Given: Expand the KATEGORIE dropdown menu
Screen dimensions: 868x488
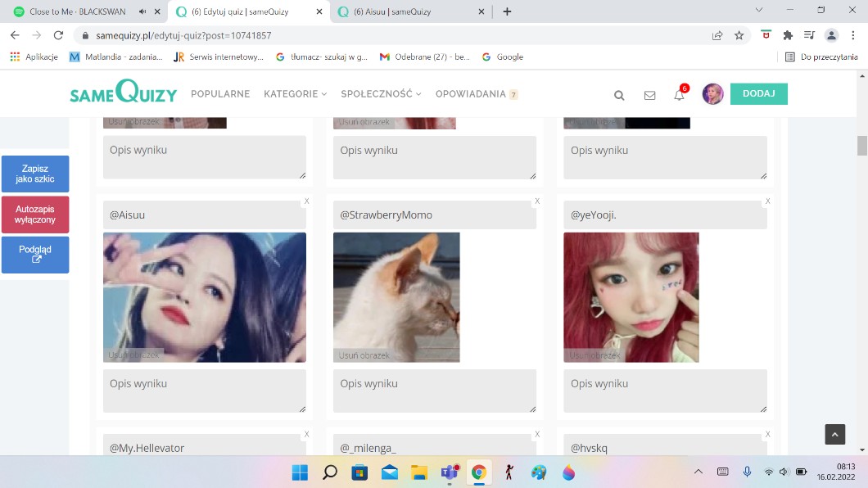Looking at the screenshot, I should (x=295, y=94).
